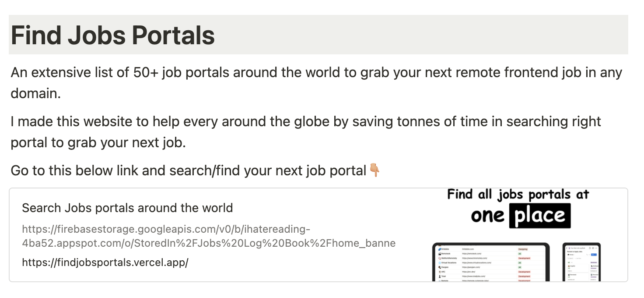Click the pointing-down hand emoji
This screenshot has height=298, width=644.
pyautogui.click(x=375, y=170)
